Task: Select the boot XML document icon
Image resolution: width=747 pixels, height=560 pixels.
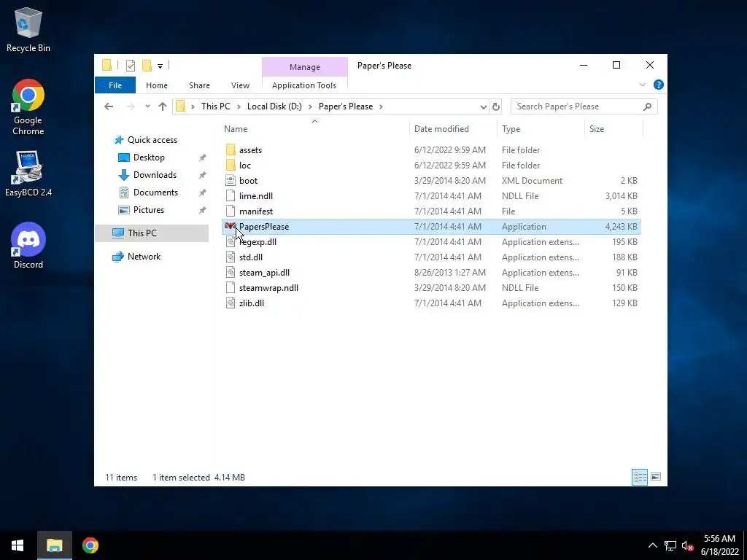Action: click(x=231, y=181)
